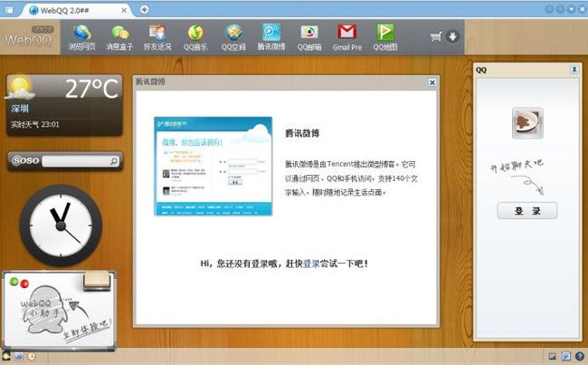Open the 消息盒子 message box app
The width and height of the screenshot is (588, 365).
click(x=119, y=37)
